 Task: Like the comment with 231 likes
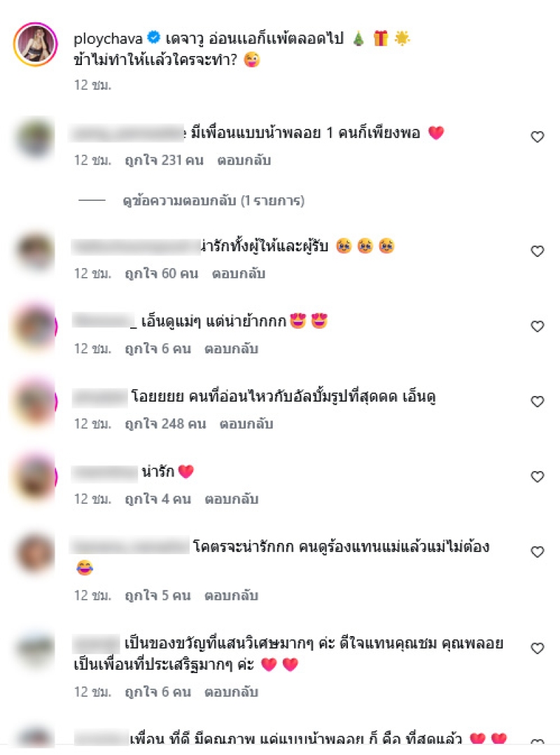pos(538,136)
